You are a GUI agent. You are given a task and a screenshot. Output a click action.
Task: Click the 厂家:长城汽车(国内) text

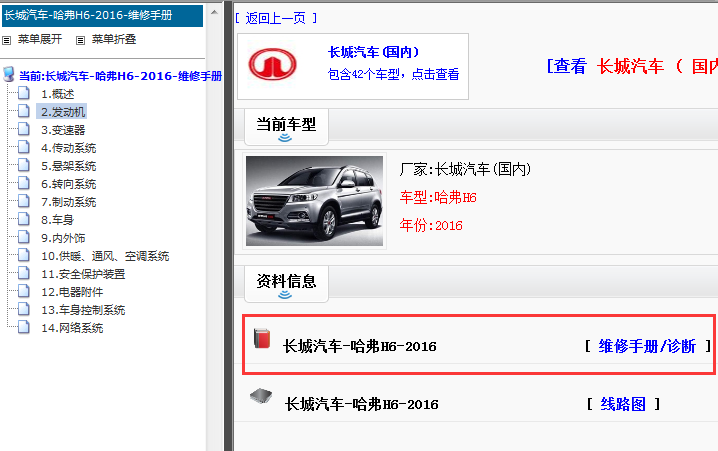[465, 169]
